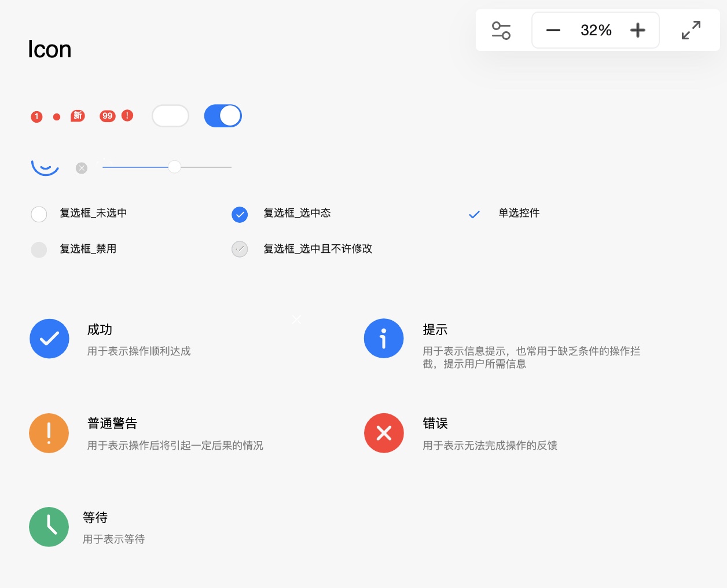
Task: Uncheck the 复选框_选中态 checkbox
Action: coord(240,215)
